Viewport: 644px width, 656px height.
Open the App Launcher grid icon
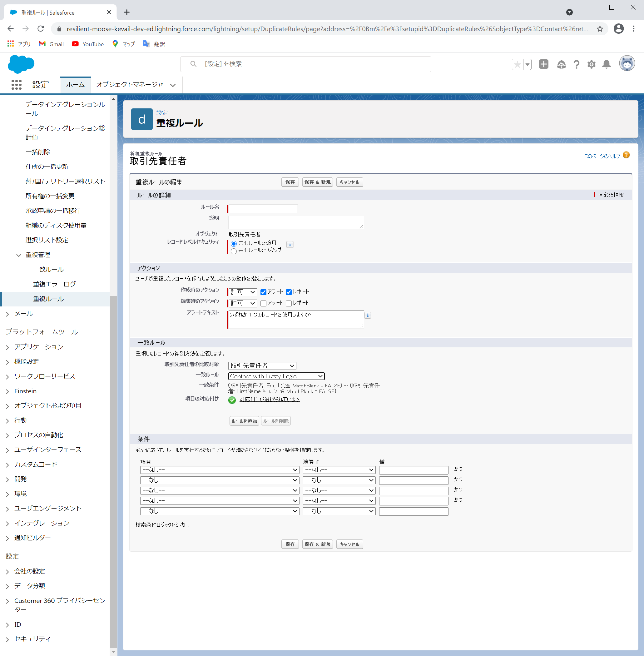[16, 85]
